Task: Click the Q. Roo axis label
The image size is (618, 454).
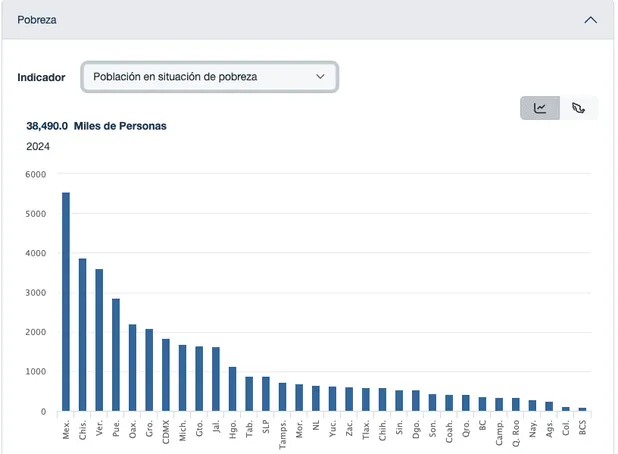Action: click(x=516, y=433)
